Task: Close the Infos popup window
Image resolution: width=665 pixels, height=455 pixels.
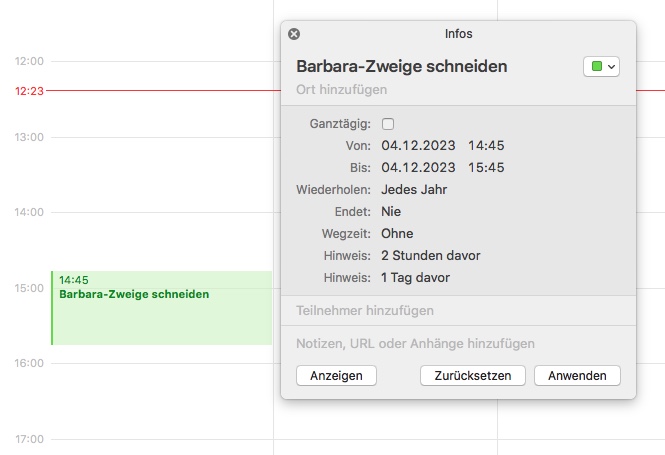Action: coord(294,34)
